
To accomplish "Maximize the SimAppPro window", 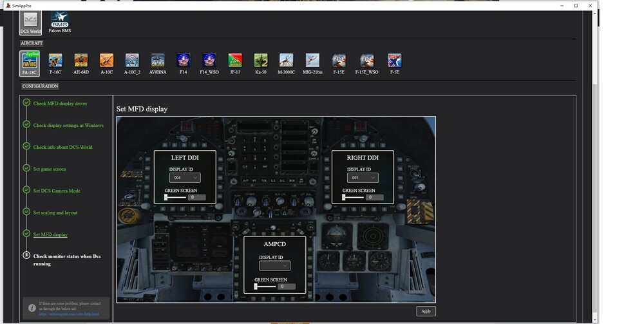I will (x=576, y=6).
